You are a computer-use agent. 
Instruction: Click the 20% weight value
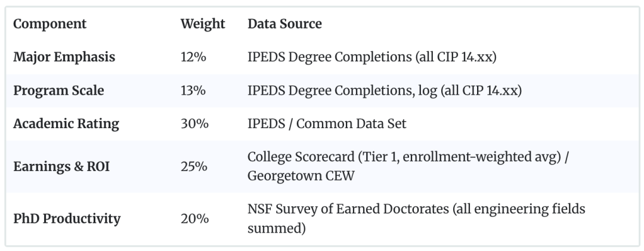point(194,219)
